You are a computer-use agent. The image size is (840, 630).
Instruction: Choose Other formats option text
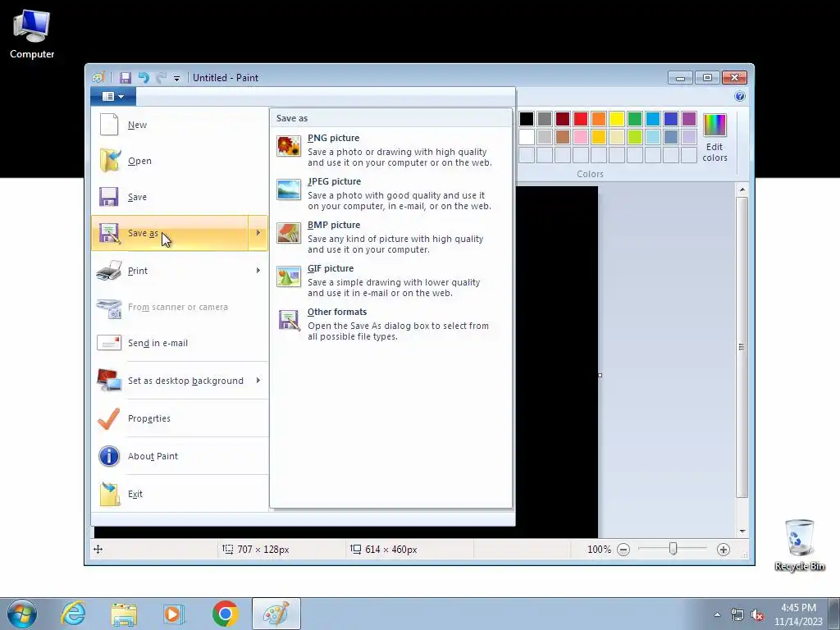337,311
